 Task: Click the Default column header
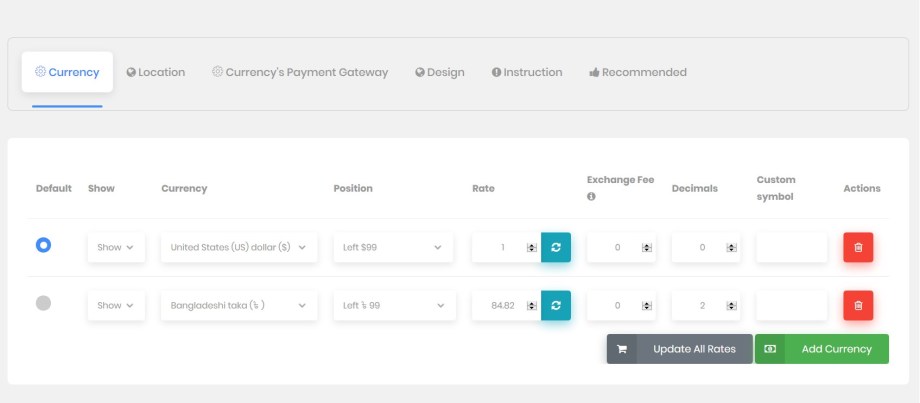coord(53,188)
